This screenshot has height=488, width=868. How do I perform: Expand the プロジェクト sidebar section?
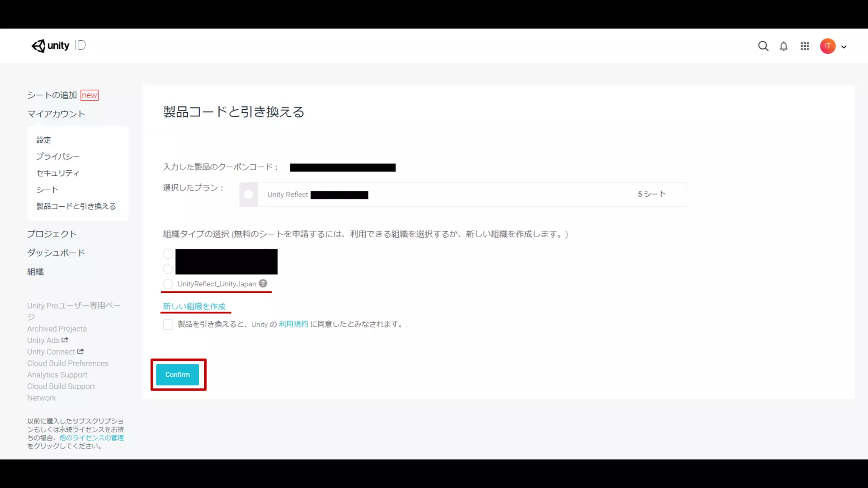point(52,234)
